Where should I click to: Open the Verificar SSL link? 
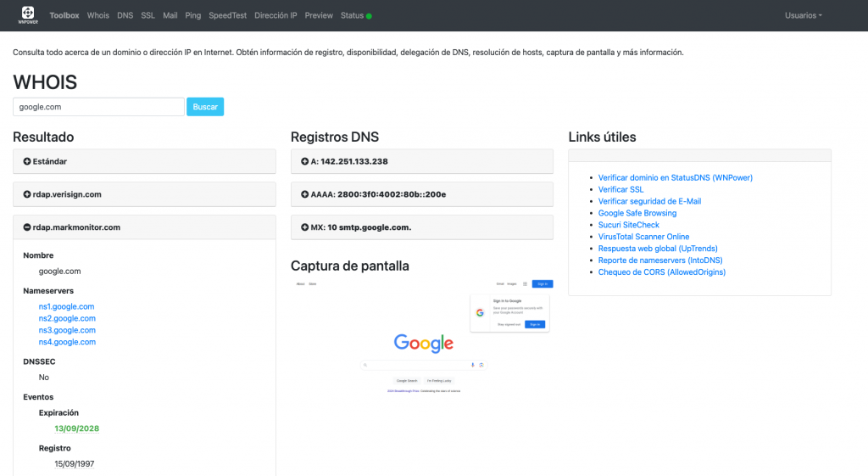(x=620, y=189)
